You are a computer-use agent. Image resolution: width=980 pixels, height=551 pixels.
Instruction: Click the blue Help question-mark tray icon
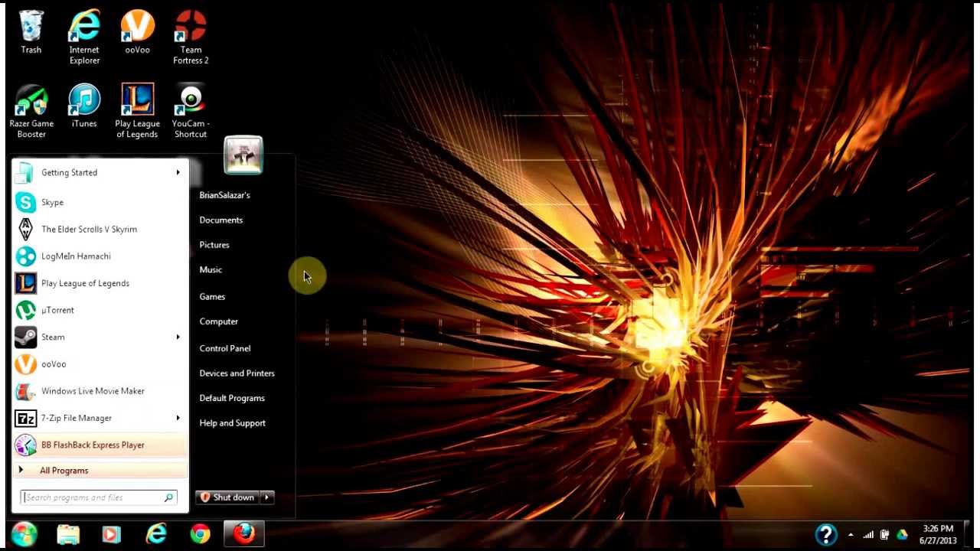coord(826,534)
